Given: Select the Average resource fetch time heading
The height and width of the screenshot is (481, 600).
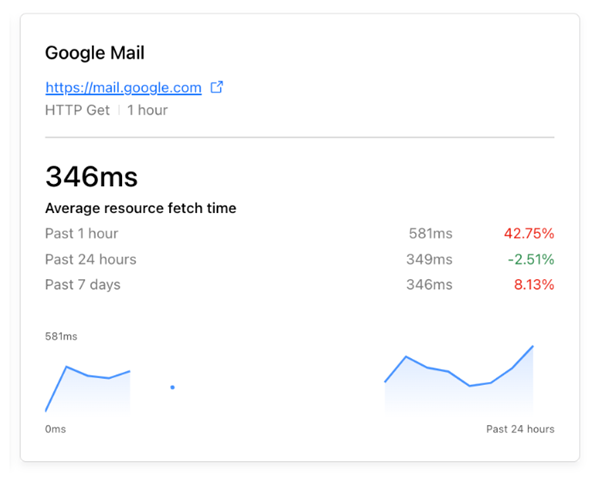Looking at the screenshot, I should coord(140,208).
